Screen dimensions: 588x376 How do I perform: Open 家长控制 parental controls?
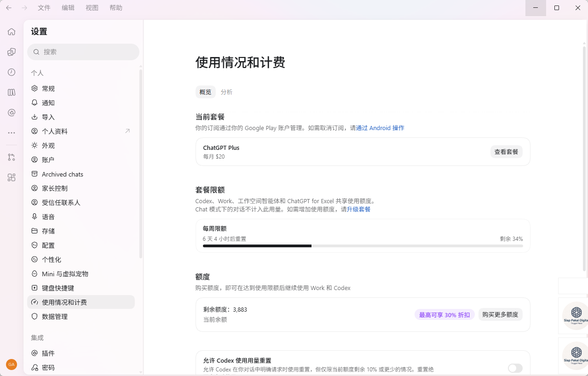point(81,188)
